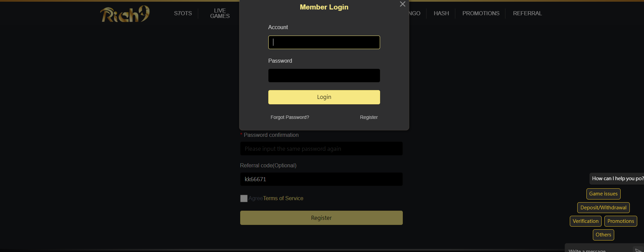Click the referral code field containing kk66671
The image size is (644, 252).
[x=321, y=179]
